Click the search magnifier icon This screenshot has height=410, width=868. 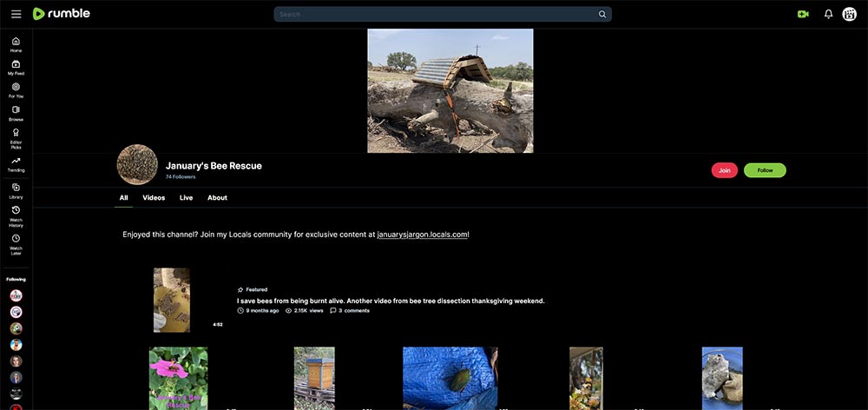pos(602,15)
